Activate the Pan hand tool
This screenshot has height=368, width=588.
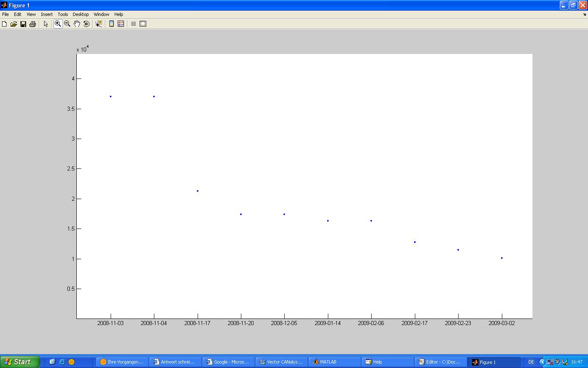77,24
